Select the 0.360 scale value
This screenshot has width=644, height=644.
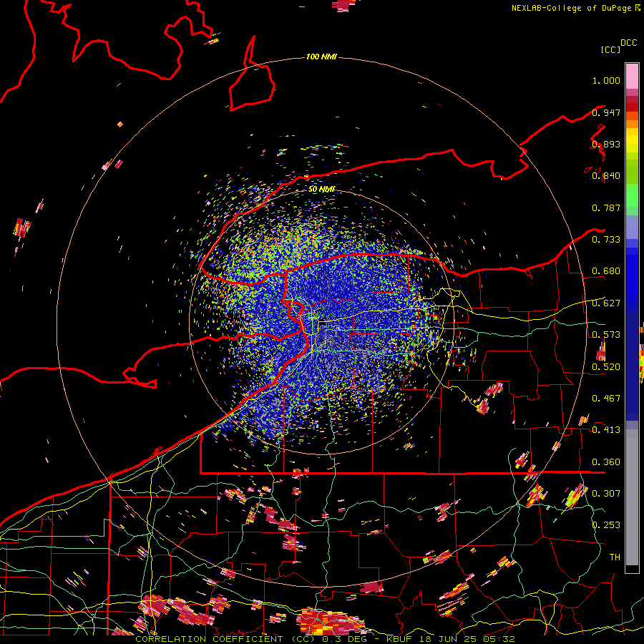(606, 462)
